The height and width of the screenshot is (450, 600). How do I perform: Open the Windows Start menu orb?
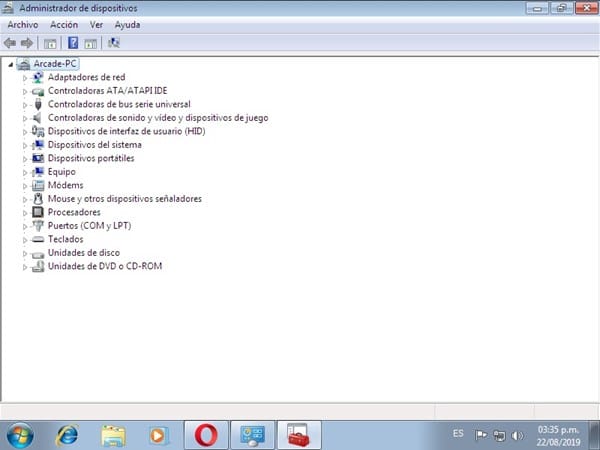click(x=20, y=435)
